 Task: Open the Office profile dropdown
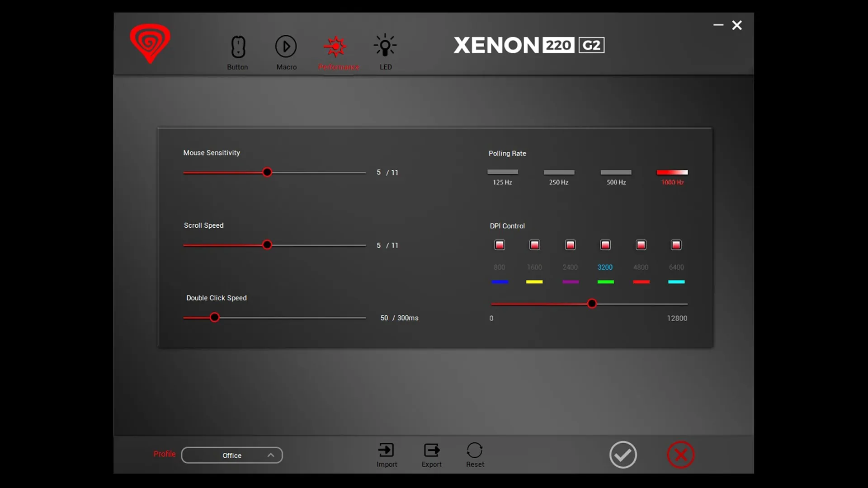pos(232,455)
